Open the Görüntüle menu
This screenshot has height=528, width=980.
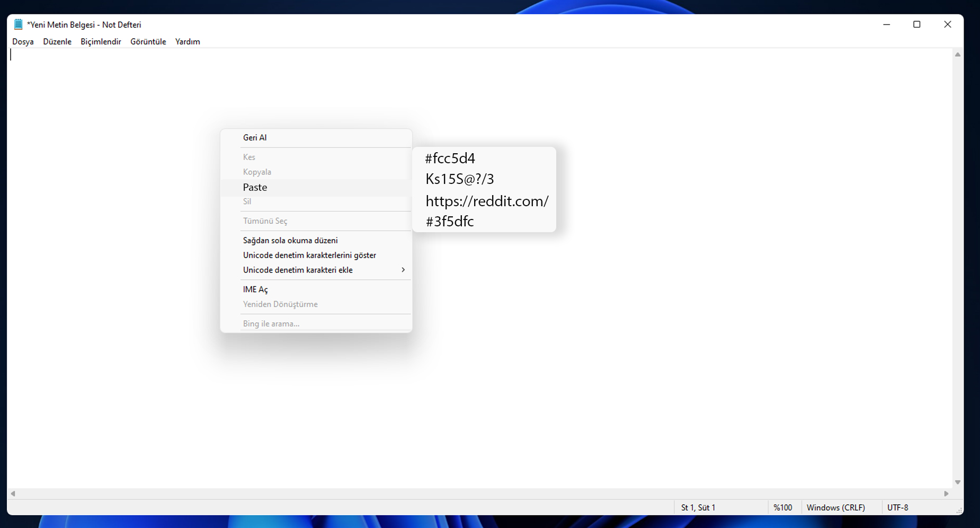pyautogui.click(x=148, y=41)
